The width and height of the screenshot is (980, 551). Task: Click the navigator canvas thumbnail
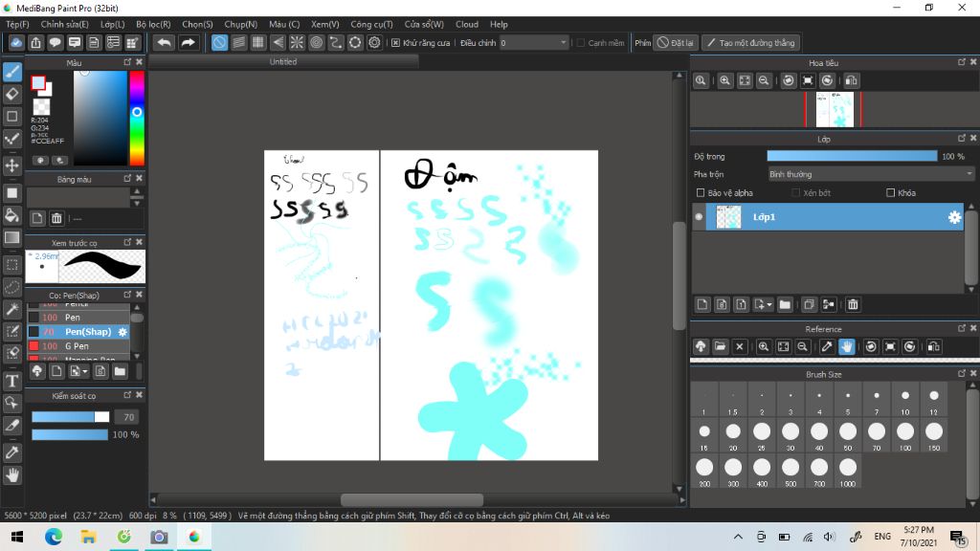pos(835,109)
